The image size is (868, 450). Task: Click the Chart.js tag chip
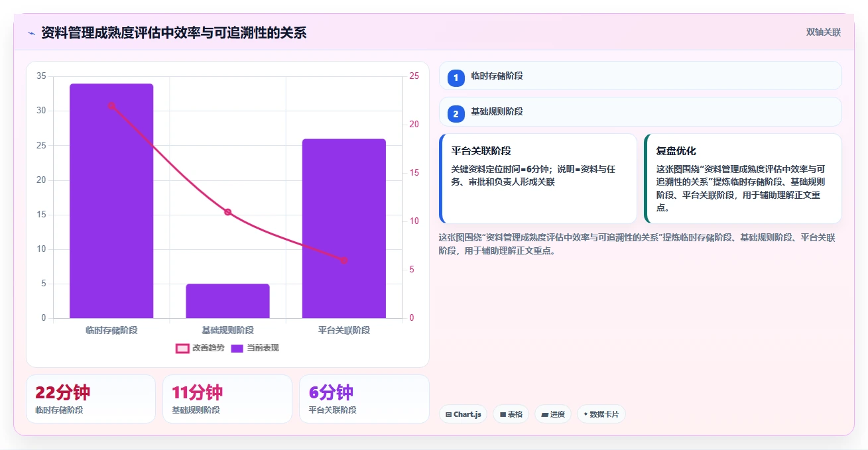pyautogui.click(x=463, y=414)
